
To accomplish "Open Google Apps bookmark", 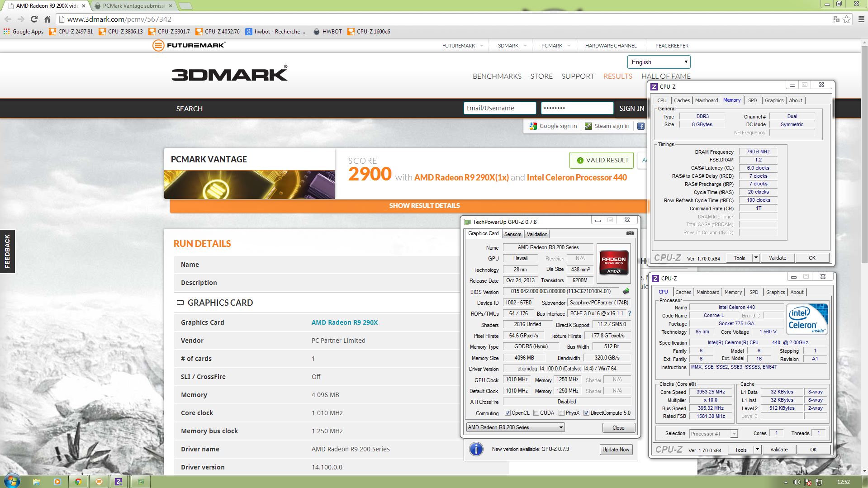I will [x=24, y=32].
